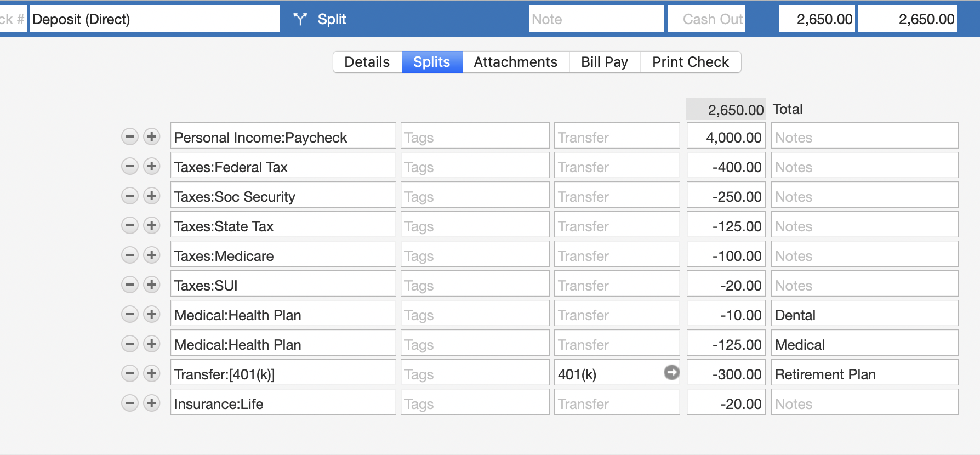
Task: Add a split after Insurance:Life
Action: tap(152, 403)
